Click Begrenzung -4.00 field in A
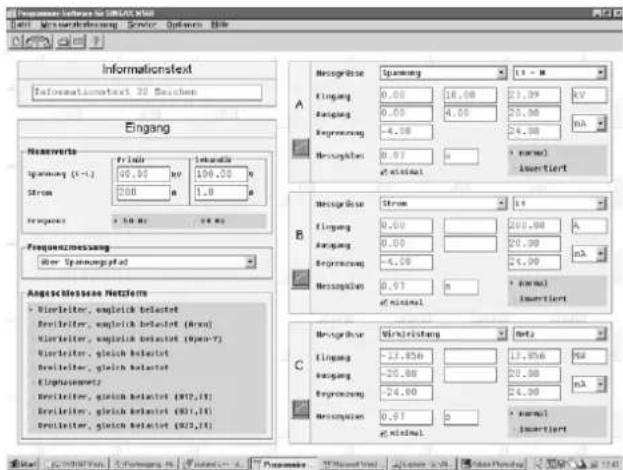The width and height of the screenshot is (623, 470). click(x=406, y=132)
